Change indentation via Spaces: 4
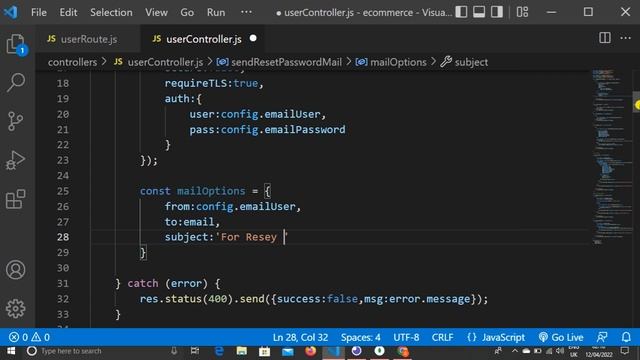 pyautogui.click(x=360, y=337)
